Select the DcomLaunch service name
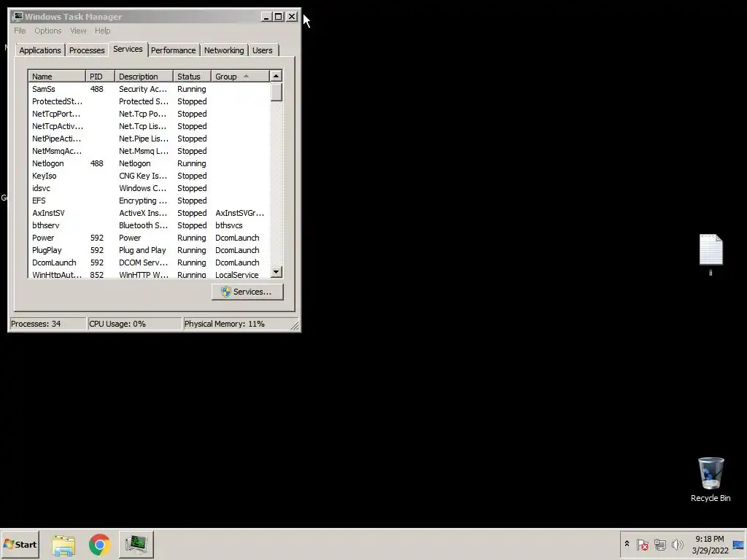The width and height of the screenshot is (747, 560). 54,262
